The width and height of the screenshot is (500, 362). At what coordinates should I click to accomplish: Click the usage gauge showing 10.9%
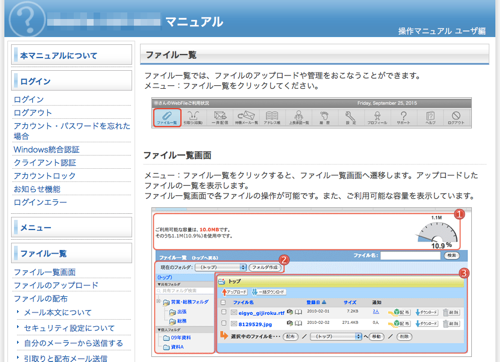[437, 232]
